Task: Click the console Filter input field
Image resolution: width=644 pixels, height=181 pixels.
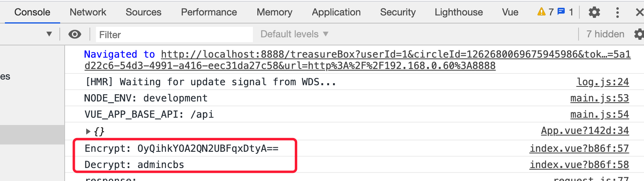Action: (174, 34)
